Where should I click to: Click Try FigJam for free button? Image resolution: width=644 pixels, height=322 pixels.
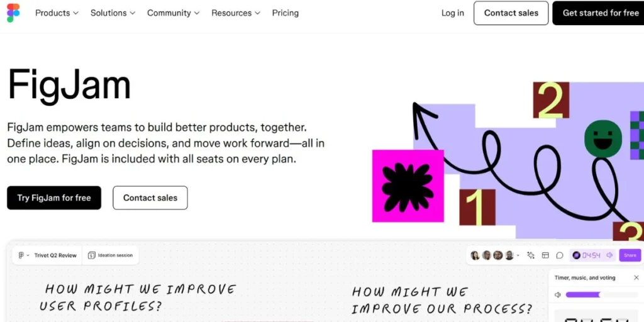(x=54, y=197)
